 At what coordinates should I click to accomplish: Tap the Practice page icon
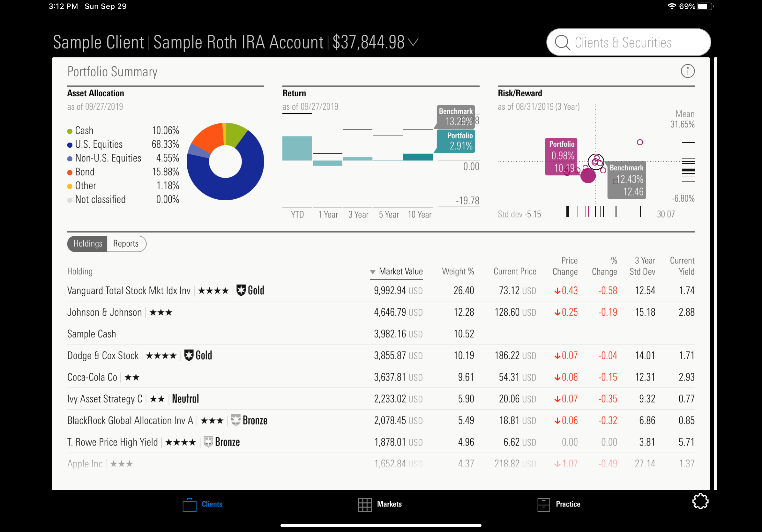pos(543,505)
